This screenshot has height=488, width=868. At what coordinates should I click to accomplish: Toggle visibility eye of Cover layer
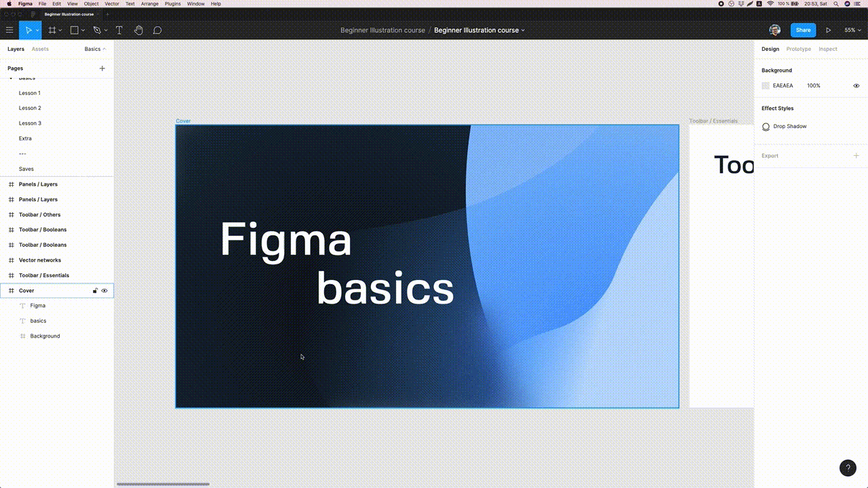click(104, 291)
